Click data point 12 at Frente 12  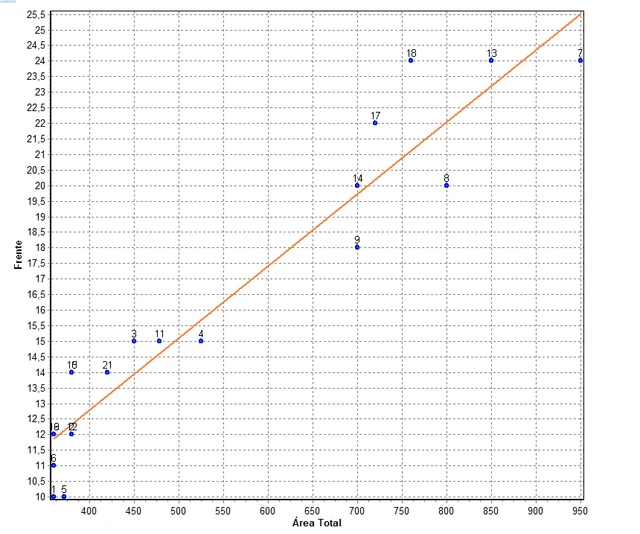71,434
